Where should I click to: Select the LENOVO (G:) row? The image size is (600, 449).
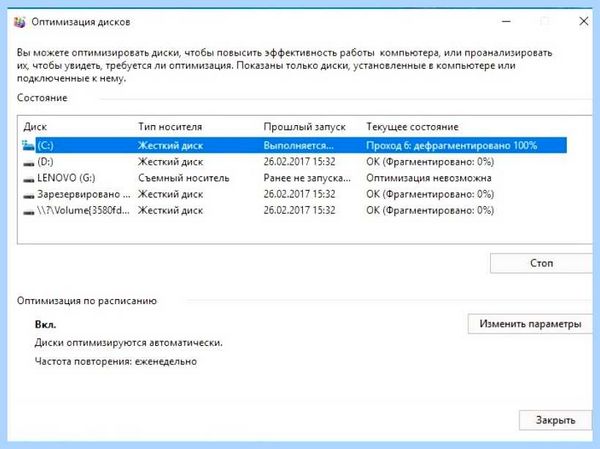click(295, 178)
